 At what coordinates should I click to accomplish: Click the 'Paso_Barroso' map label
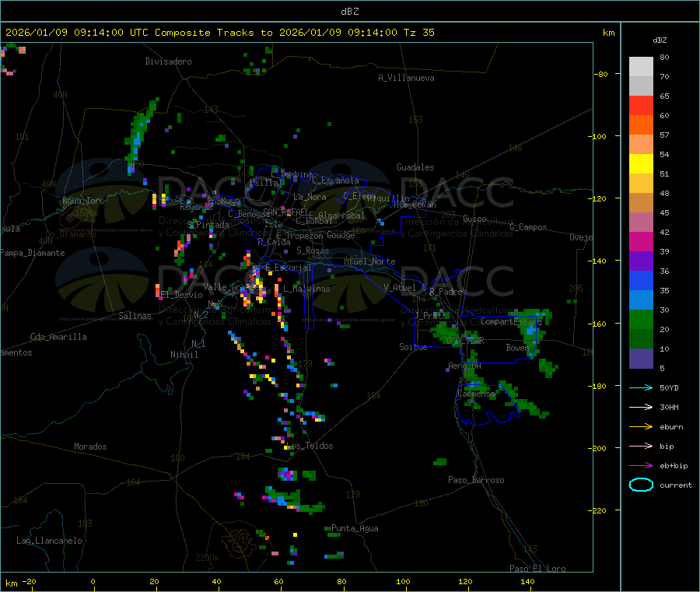[476, 480]
